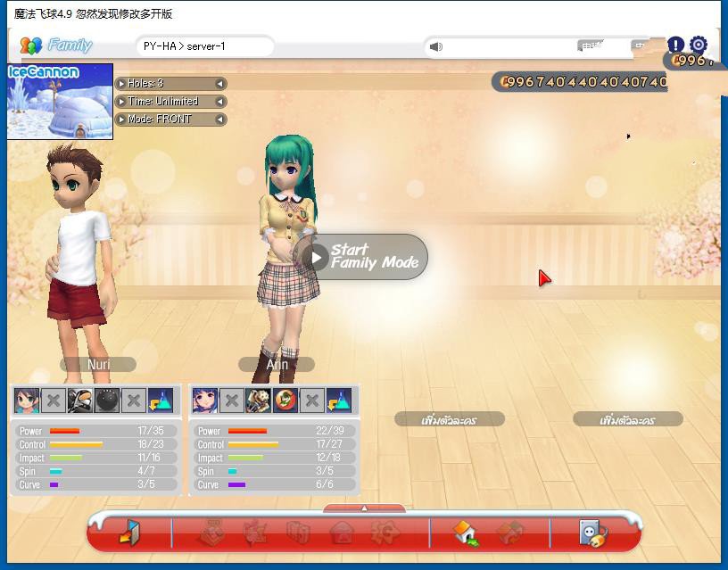Click the faded gift box icon
The height and width of the screenshot is (570, 728).
click(212, 533)
